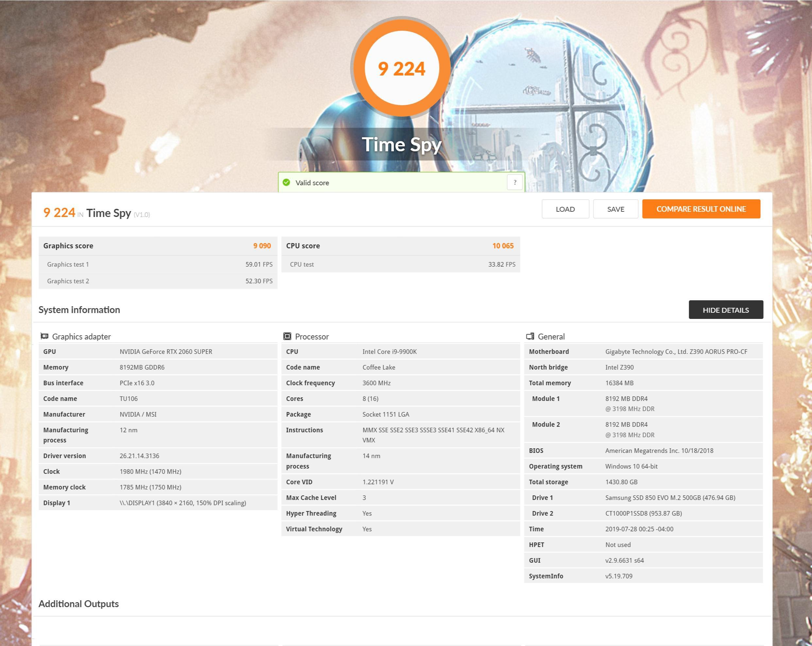
Task: Select GPU name NVIDIA GeForce RTX 2060 SUPER
Action: pyautogui.click(x=166, y=352)
